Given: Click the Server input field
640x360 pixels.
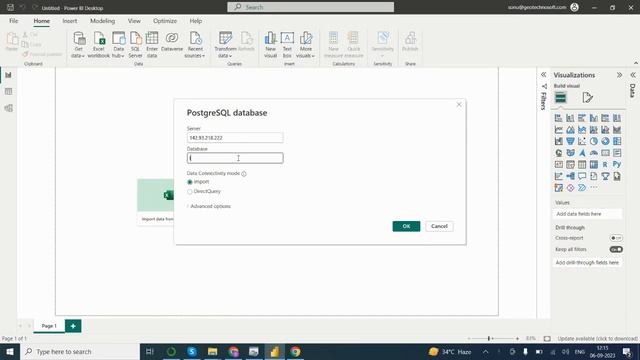Looking at the screenshot, I should click(235, 138).
